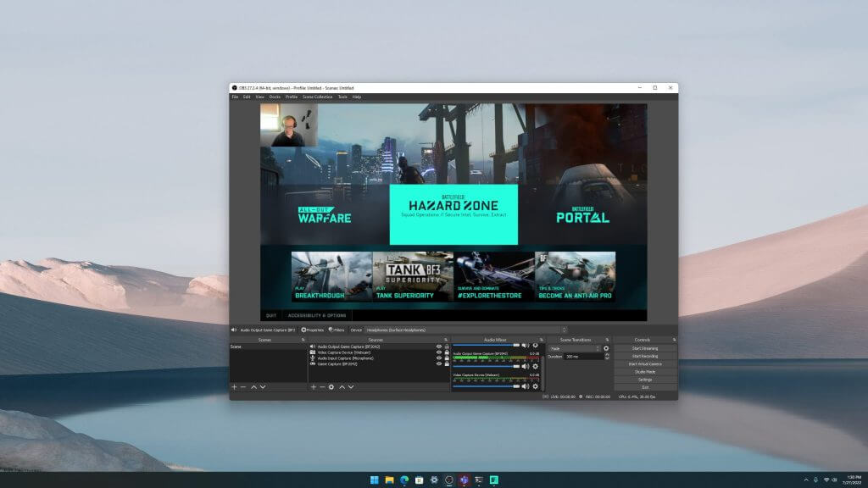
Task: Open Filters for the selected source
Action: [x=337, y=330]
